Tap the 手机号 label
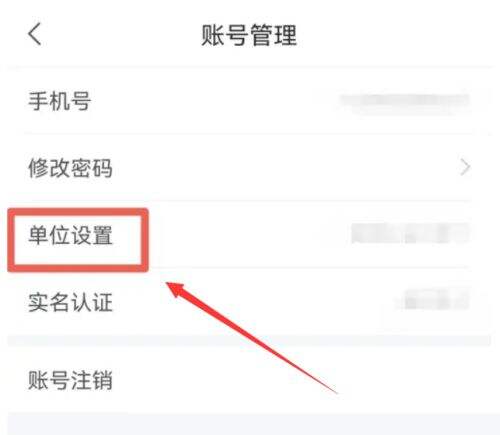The image size is (500, 435). point(60,101)
